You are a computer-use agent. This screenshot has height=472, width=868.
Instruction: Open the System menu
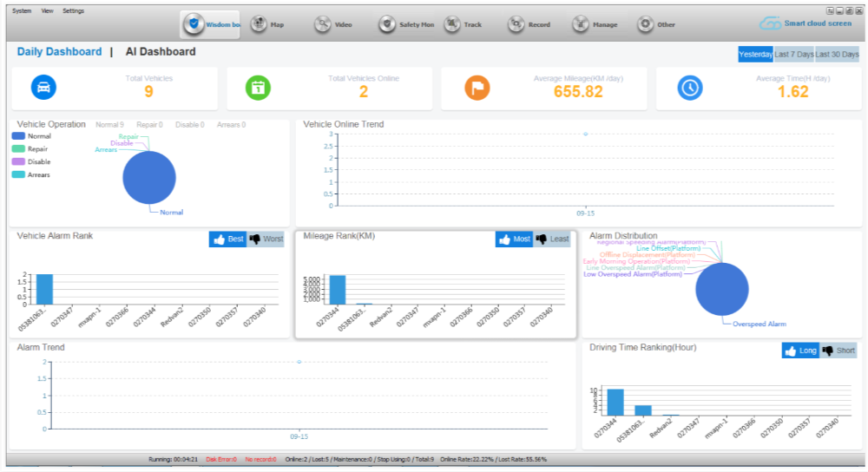22,10
